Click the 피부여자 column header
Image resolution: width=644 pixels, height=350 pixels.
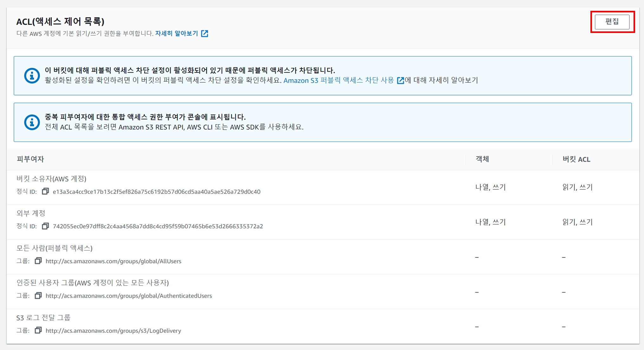(x=30, y=159)
